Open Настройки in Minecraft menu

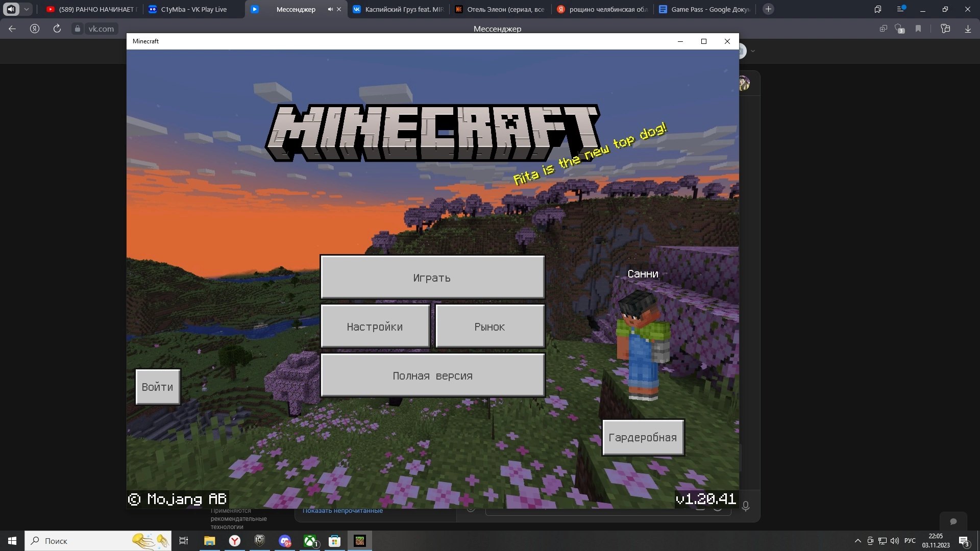[x=375, y=327]
